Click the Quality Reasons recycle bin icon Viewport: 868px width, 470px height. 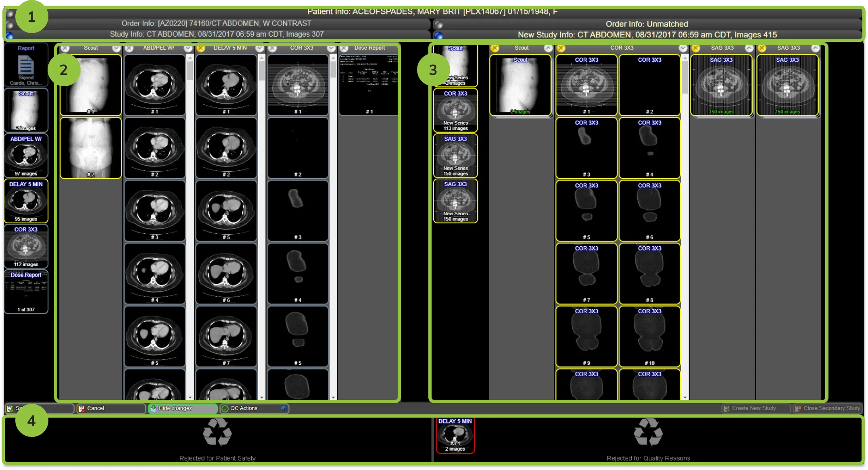pyautogui.click(x=648, y=432)
